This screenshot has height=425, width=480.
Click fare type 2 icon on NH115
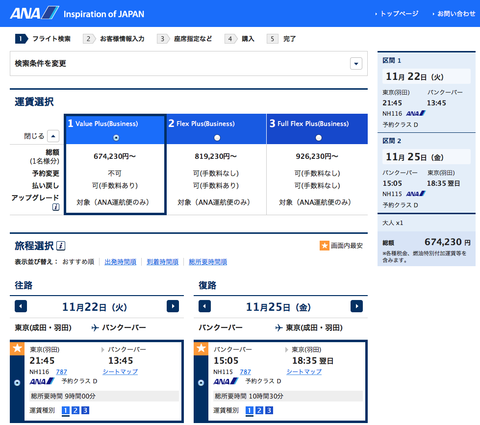coord(259,410)
